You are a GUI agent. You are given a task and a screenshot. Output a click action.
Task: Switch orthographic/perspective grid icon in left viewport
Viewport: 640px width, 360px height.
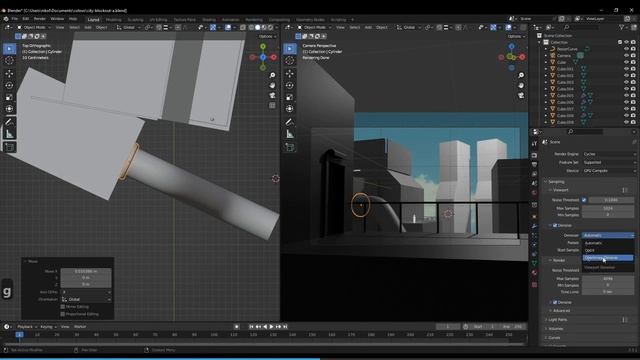tap(272, 105)
